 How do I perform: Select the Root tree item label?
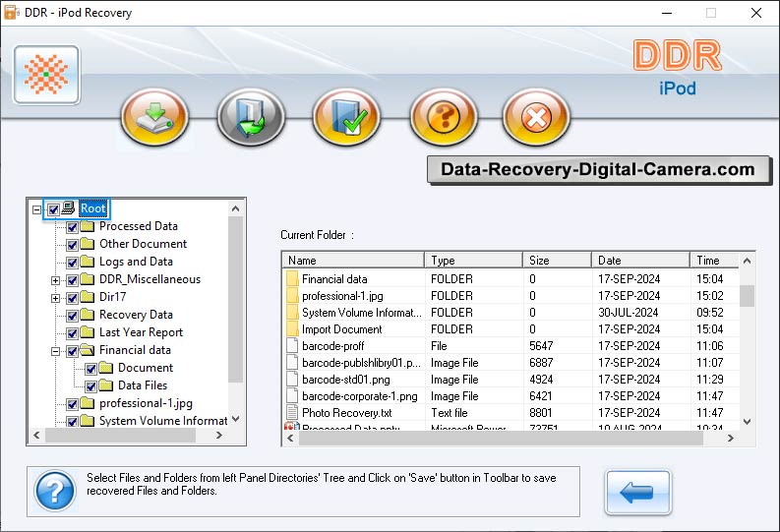93,208
